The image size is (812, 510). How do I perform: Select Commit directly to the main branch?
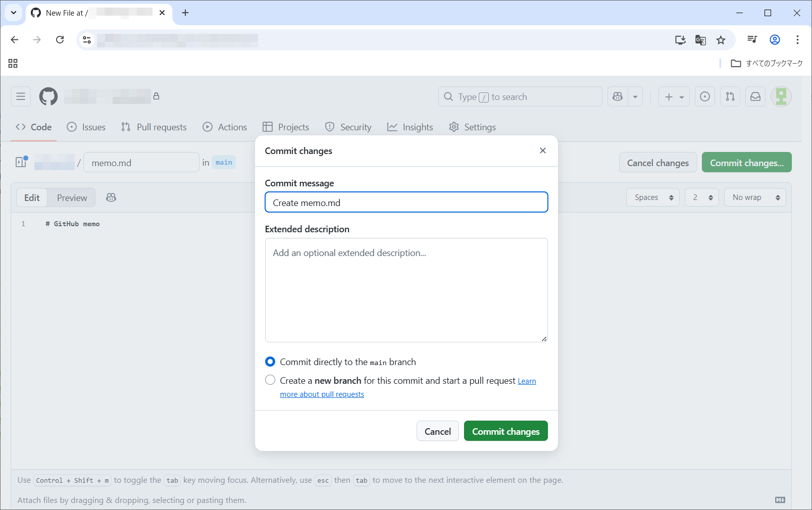pos(270,362)
